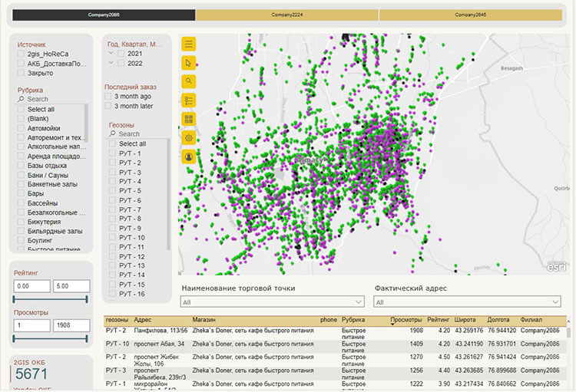Screen dimensions: 576x392
Task: Sort table by Рейтинг column header
Action: point(439,320)
